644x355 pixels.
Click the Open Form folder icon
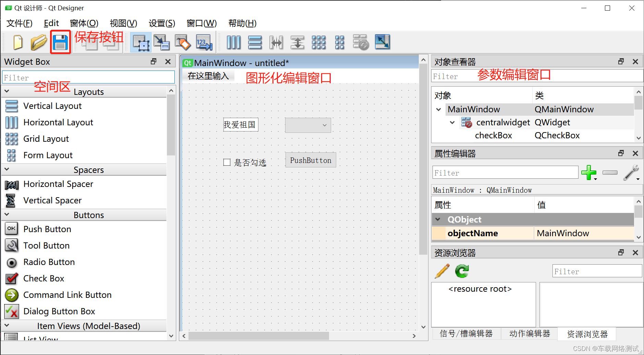39,42
